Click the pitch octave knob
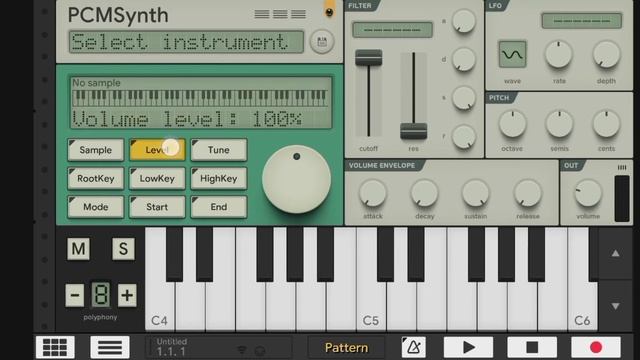This screenshot has height=360, width=640. [x=512, y=124]
